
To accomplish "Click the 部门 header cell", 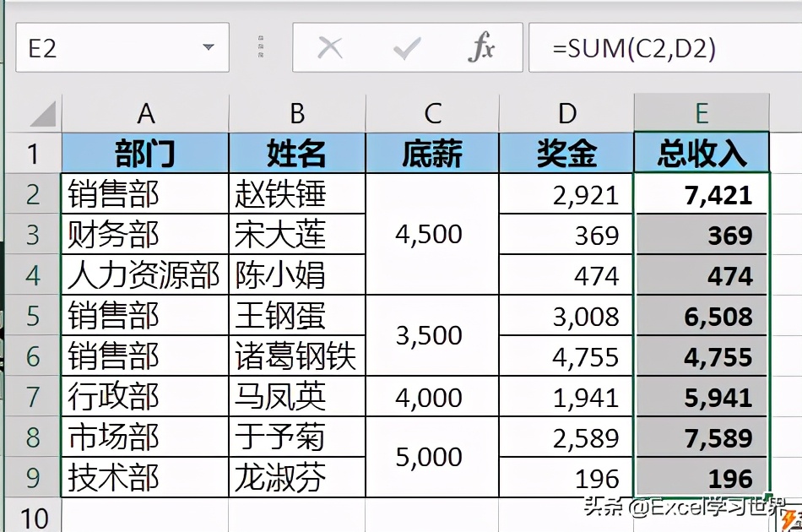I will click(145, 153).
